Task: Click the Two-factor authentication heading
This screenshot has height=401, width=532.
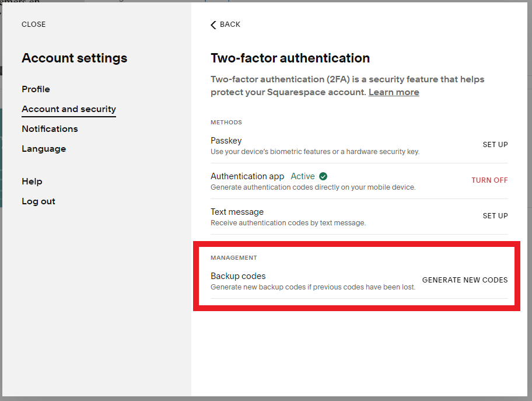Action: coord(290,58)
